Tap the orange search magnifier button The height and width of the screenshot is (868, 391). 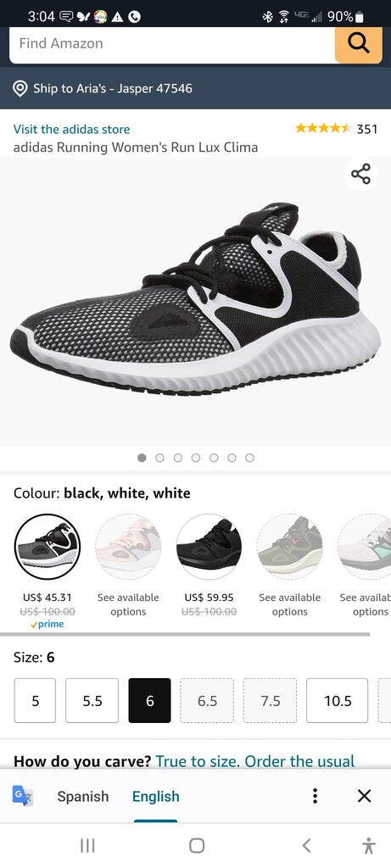coord(358,44)
